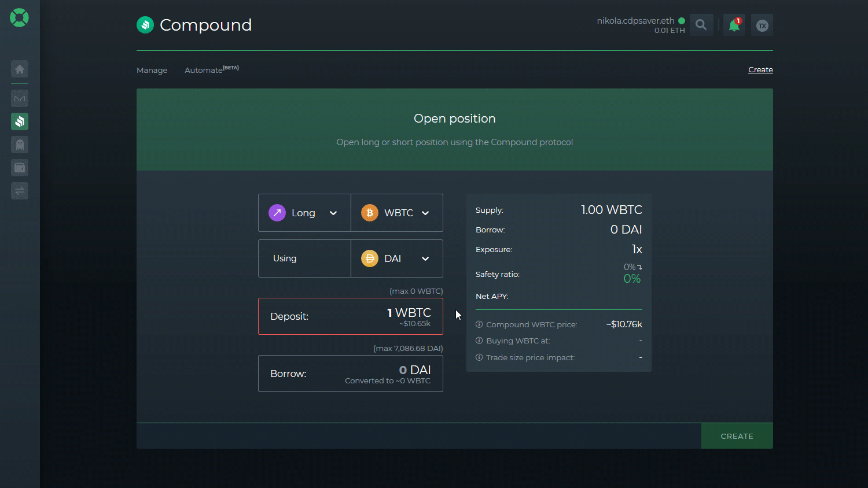Image resolution: width=868 pixels, height=488 pixels.
Task: Click the Net APY label
Action: 492,296
